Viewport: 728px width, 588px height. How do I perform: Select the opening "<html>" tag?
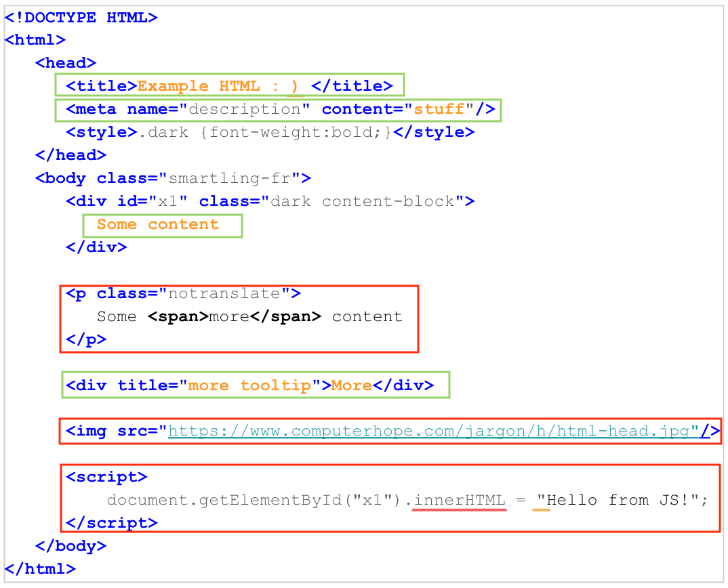(x=35, y=40)
